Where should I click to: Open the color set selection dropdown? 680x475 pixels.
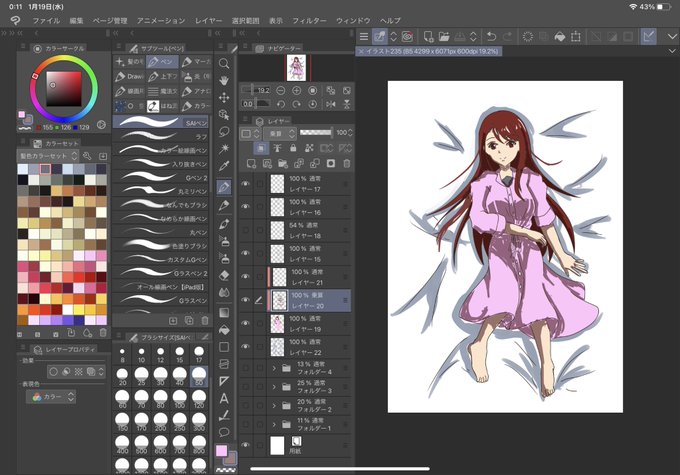pos(48,156)
